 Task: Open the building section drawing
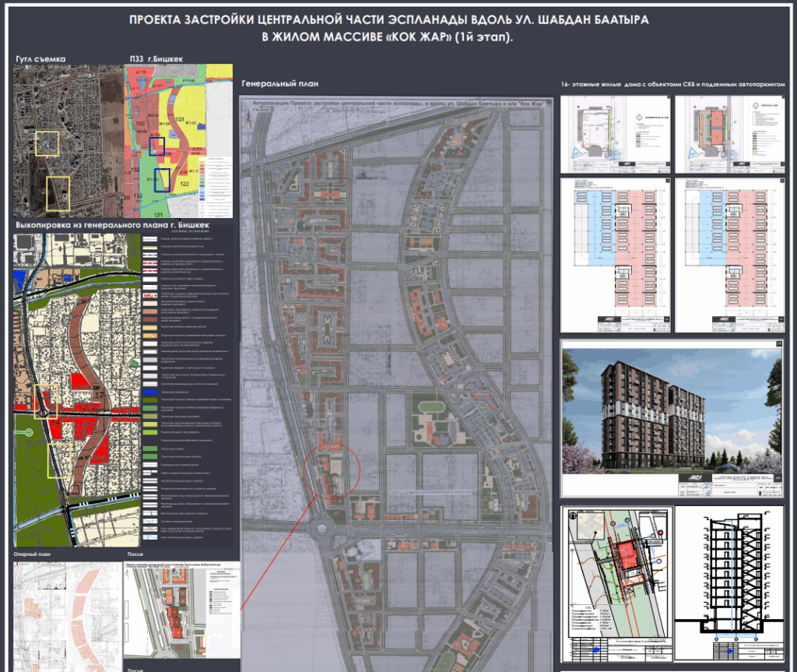pos(729,584)
